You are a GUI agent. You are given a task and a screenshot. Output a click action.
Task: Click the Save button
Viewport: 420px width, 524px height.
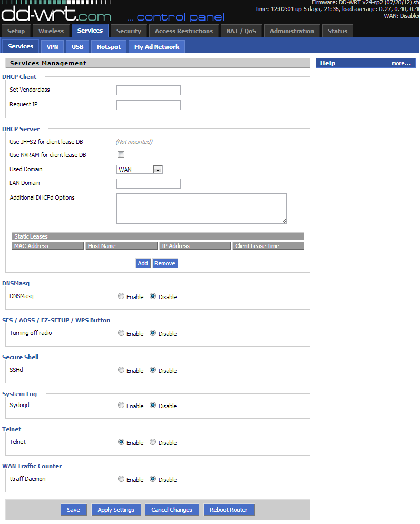click(x=73, y=510)
